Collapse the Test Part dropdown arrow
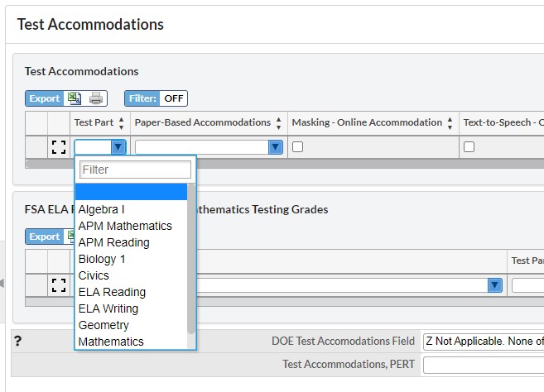 pyautogui.click(x=118, y=147)
